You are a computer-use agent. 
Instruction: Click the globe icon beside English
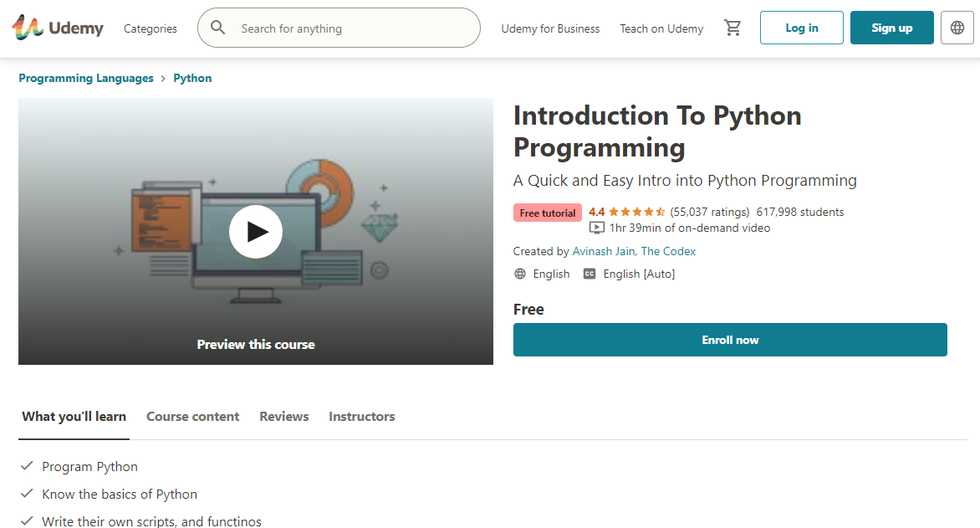click(520, 274)
